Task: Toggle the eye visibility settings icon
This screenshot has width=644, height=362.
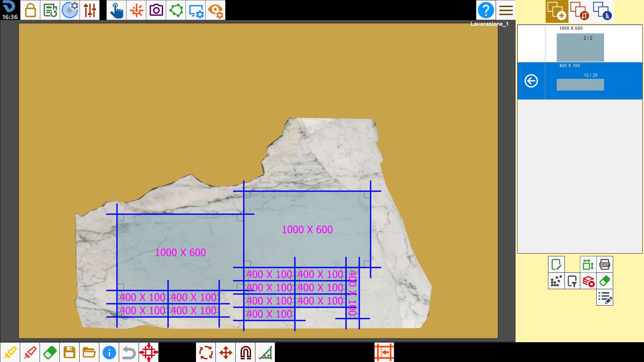Action: tap(215, 10)
